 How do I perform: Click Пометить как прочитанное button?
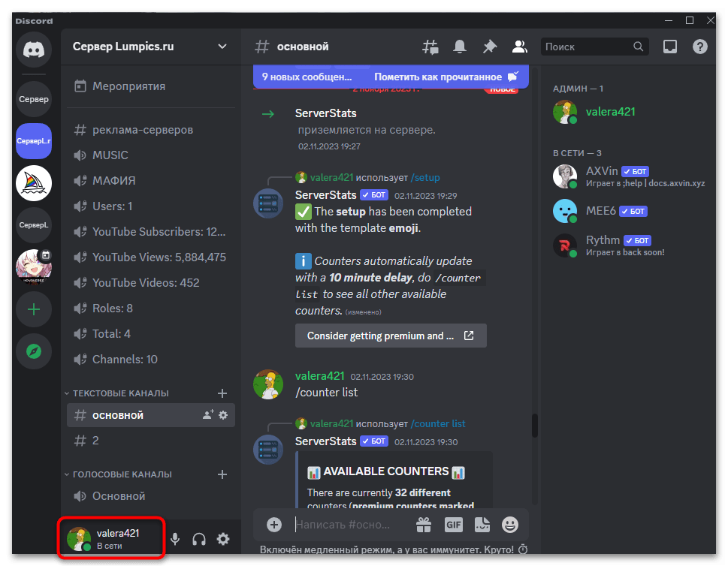point(438,76)
